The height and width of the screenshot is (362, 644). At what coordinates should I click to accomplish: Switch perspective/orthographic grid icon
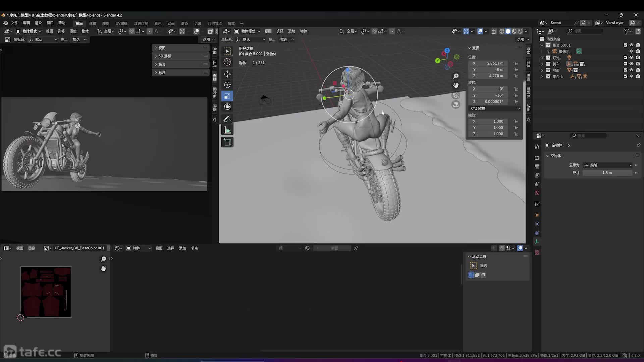456,105
